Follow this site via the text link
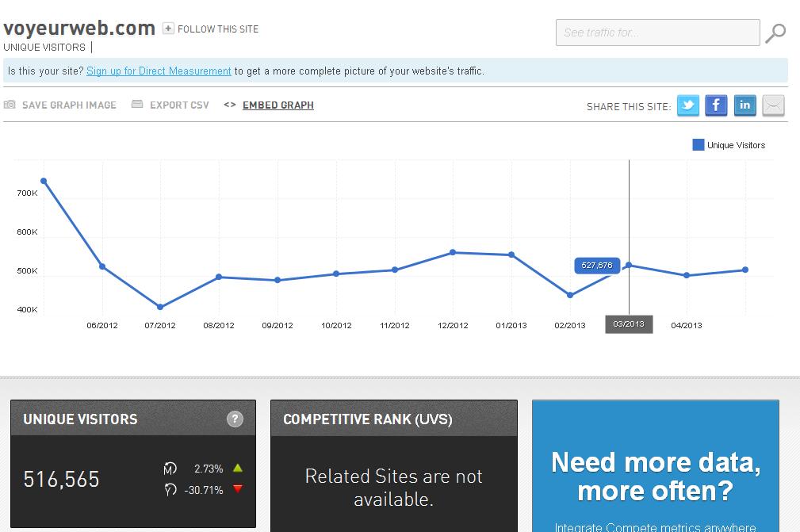800x532 pixels. coord(218,29)
